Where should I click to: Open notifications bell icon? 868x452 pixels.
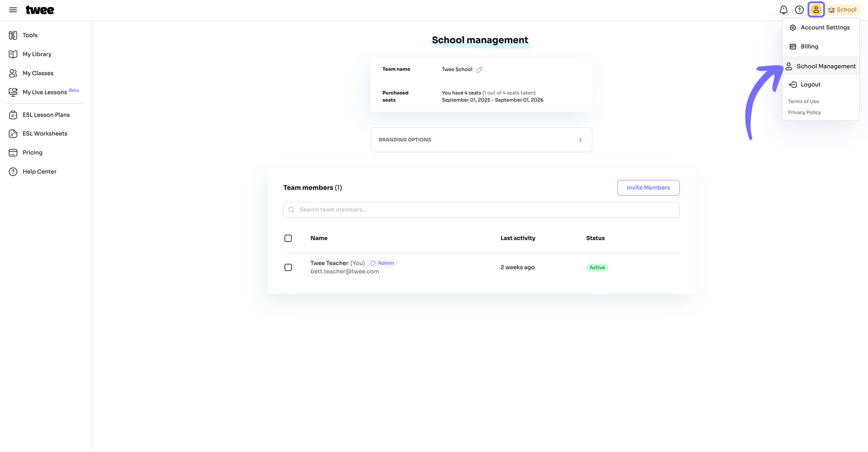[x=784, y=10]
